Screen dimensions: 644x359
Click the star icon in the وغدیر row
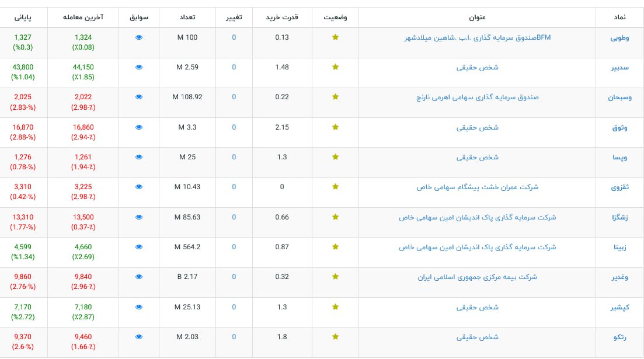click(x=335, y=277)
